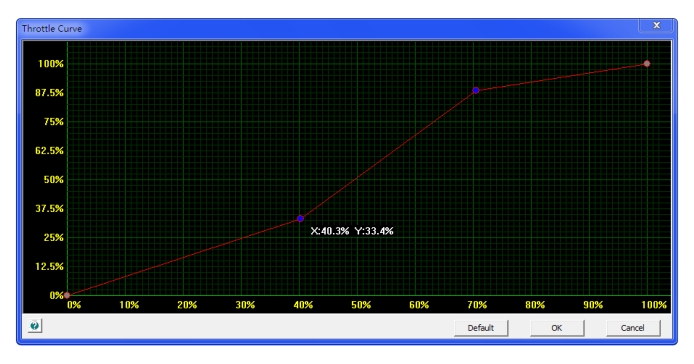Image resolution: width=694 pixels, height=364 pixels.
Task: Click the help question mark icon
Action: click(x=35, y=326)
